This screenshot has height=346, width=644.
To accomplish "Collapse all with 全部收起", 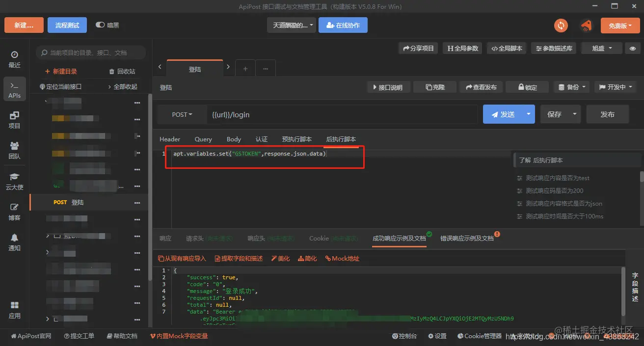I will [x=123, y=86].
